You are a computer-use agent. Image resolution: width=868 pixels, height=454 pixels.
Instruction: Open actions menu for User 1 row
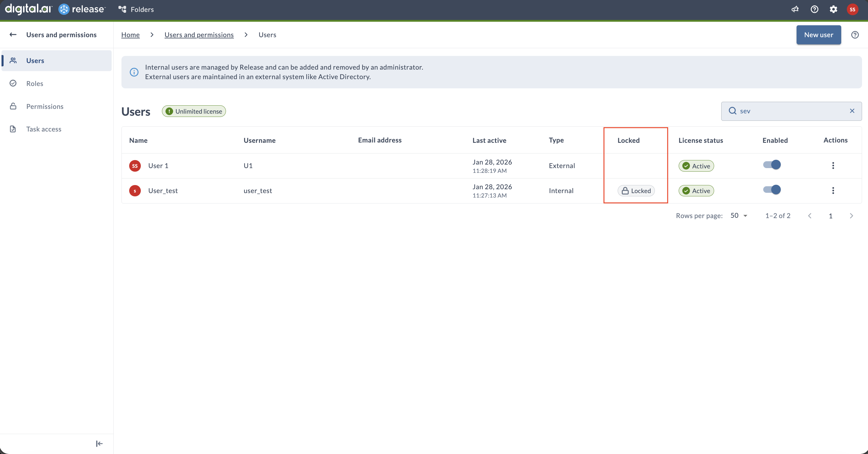tap(833, 165)
